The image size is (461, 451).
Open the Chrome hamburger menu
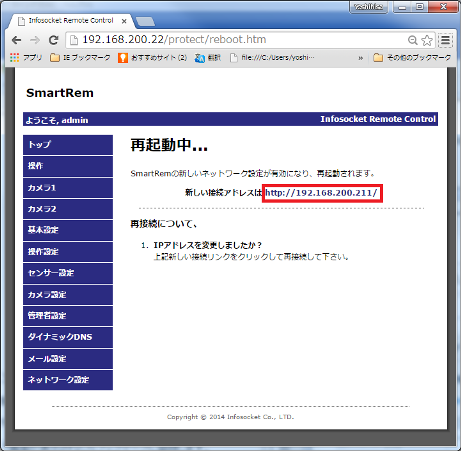445,40
